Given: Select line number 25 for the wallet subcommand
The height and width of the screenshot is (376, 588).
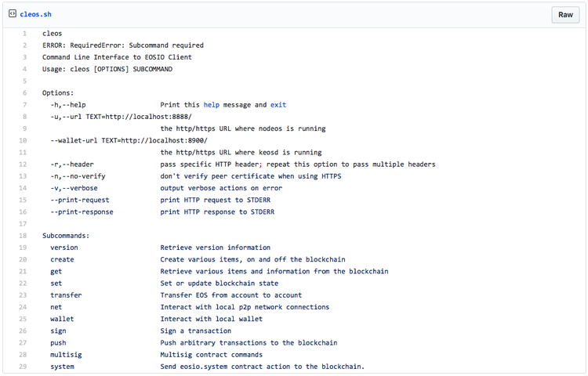Looking at the screenshot, I should pyautogui.click(x=24, y=319).
